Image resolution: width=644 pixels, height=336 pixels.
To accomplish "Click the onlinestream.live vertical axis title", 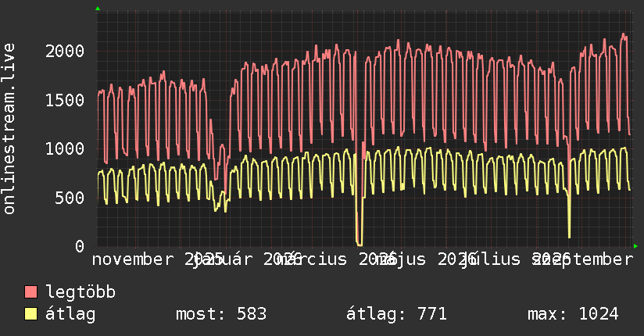I will tap(9, 129).
